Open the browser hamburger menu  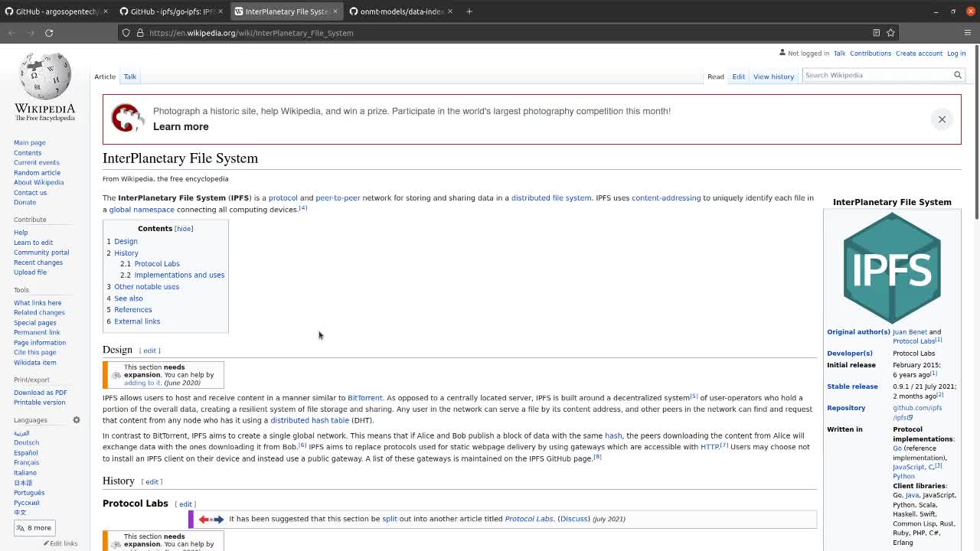pyautogui.click(x=968, y=33)
